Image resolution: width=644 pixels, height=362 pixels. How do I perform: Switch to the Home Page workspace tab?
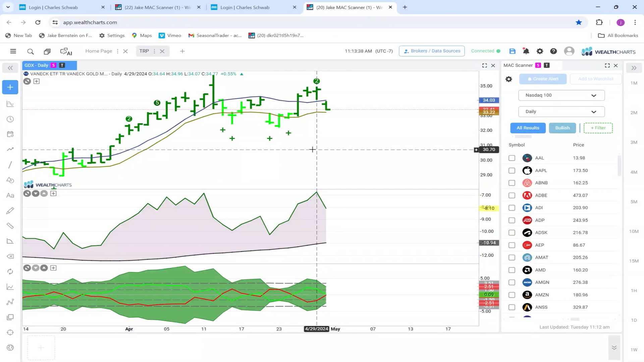[x=99, y=51]
